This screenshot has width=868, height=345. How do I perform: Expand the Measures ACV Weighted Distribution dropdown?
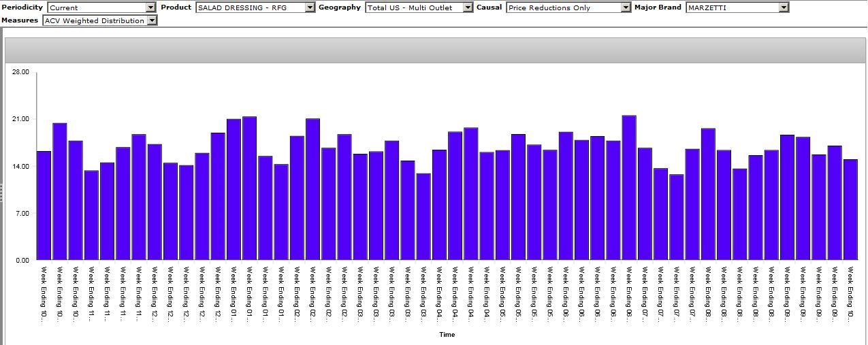151,20
